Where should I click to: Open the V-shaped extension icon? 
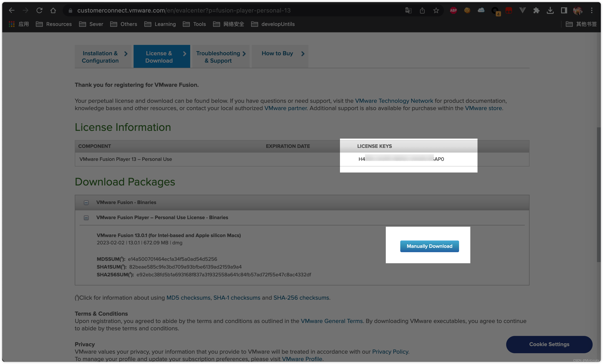[x=522, y=10]
